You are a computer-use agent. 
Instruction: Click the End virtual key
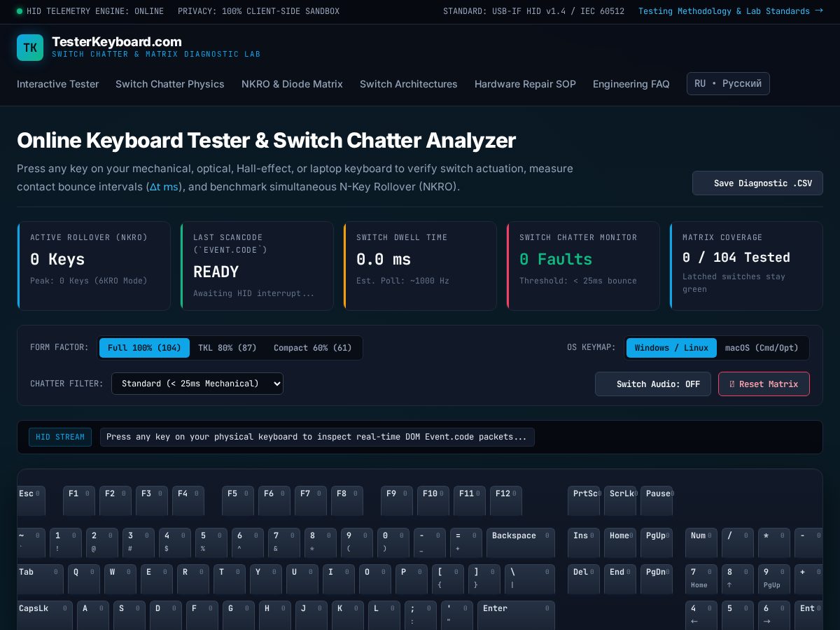tap(620, 580)
